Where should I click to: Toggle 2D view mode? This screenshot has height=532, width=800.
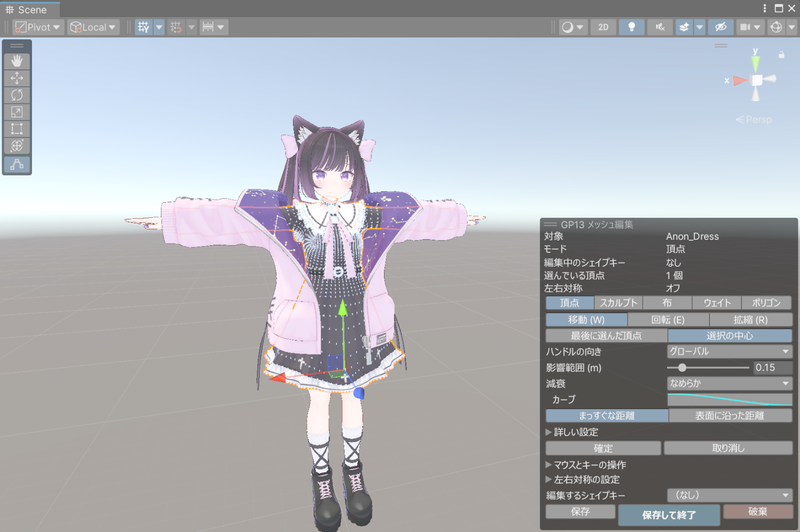click(x=603, y=27)
